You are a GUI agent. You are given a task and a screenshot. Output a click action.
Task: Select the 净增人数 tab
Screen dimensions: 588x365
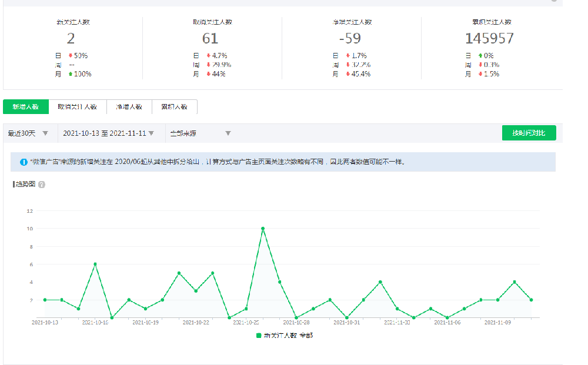point(129,106)
